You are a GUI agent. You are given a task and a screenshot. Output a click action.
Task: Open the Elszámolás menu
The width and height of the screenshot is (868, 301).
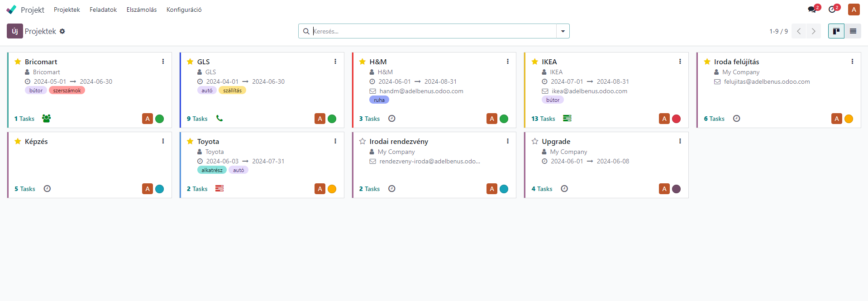coord(142,10)
